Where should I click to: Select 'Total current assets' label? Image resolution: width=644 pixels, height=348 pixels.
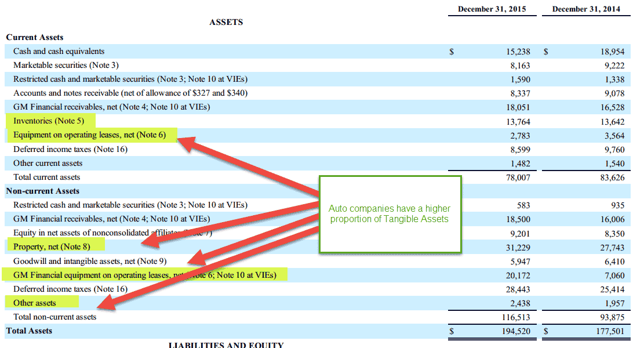[x=46, y=177]
